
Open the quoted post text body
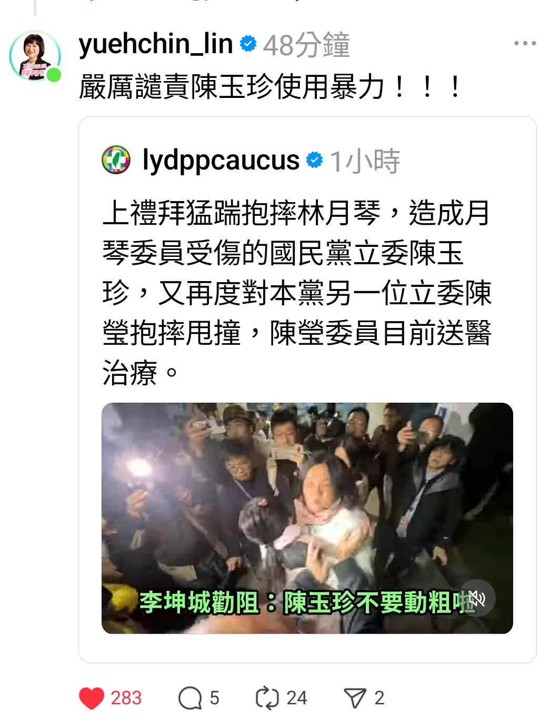click(x=297, y=293)
